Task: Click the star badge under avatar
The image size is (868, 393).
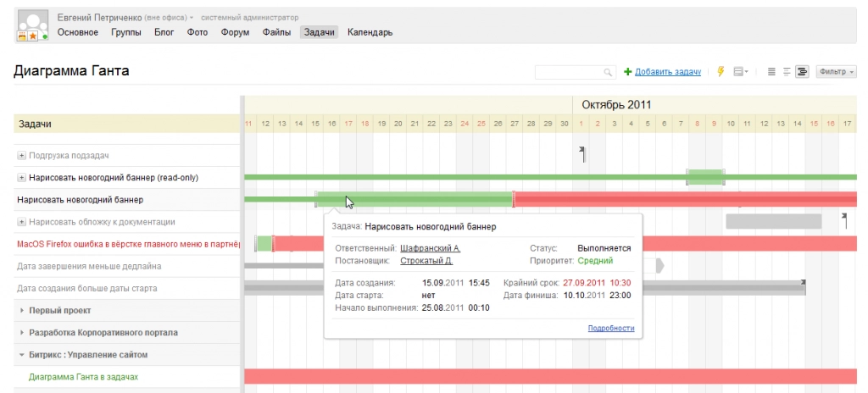Action: pos(33,36)
